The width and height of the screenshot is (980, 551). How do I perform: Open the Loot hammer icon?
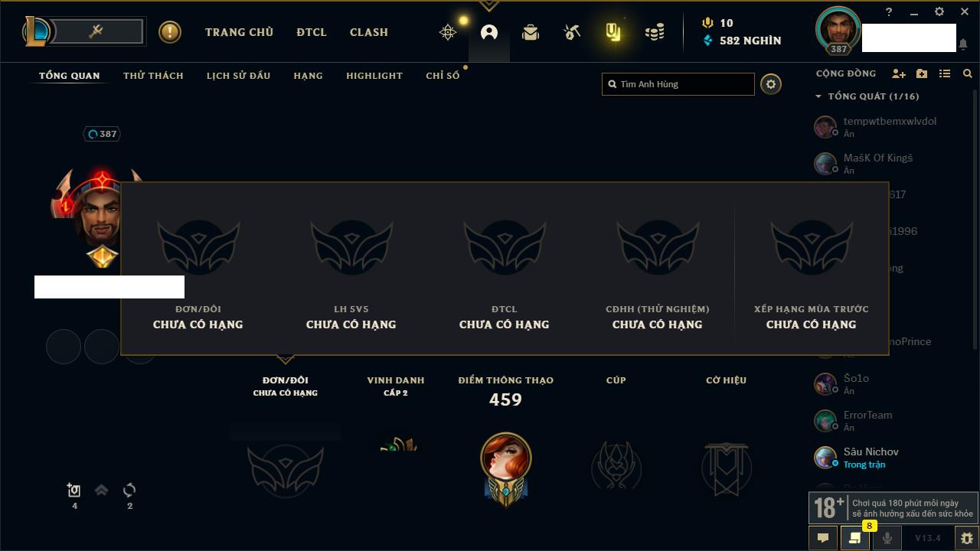pos(572,32)
